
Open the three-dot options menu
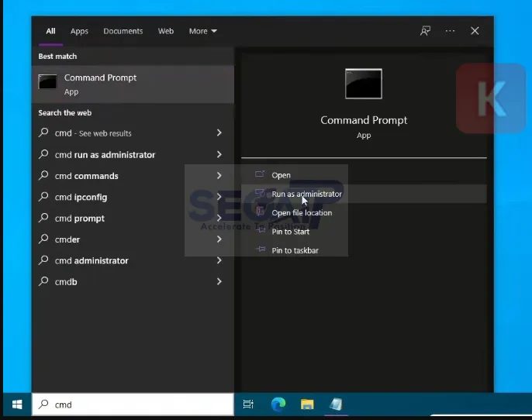tap(450, 31)
